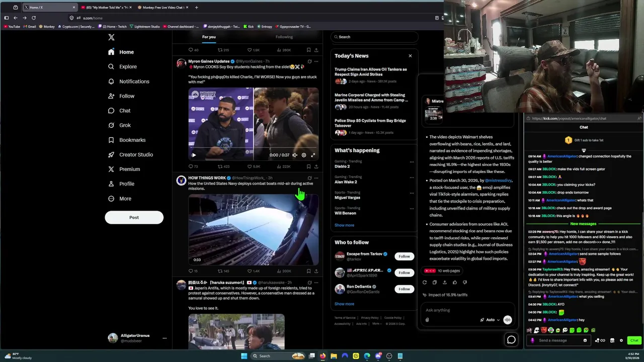Screen dimensions: 644x362
Task: Open more options on the HOW THINGS WORK post
Action: [x=316, y=178]
